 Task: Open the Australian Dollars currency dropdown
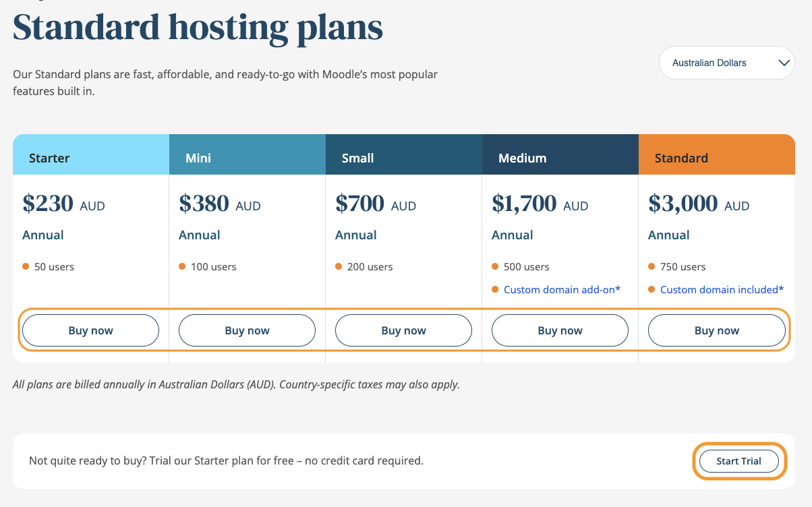(x=726, y=62)
